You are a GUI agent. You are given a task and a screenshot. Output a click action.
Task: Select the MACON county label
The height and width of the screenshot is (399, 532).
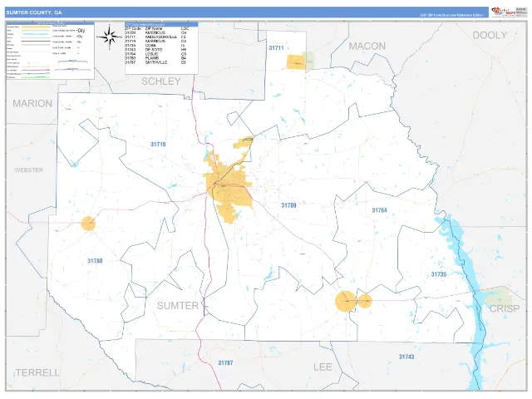367,47
